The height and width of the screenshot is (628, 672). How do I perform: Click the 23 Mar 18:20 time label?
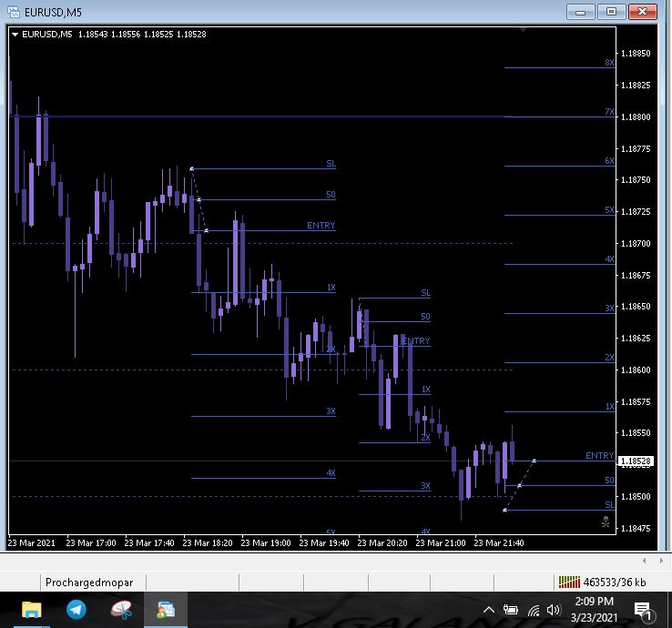tap(208, 542)
